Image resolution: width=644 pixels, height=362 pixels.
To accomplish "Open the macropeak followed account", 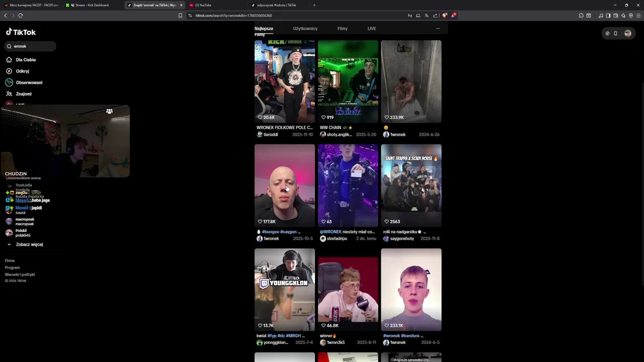I will click(x=20, y=221).
